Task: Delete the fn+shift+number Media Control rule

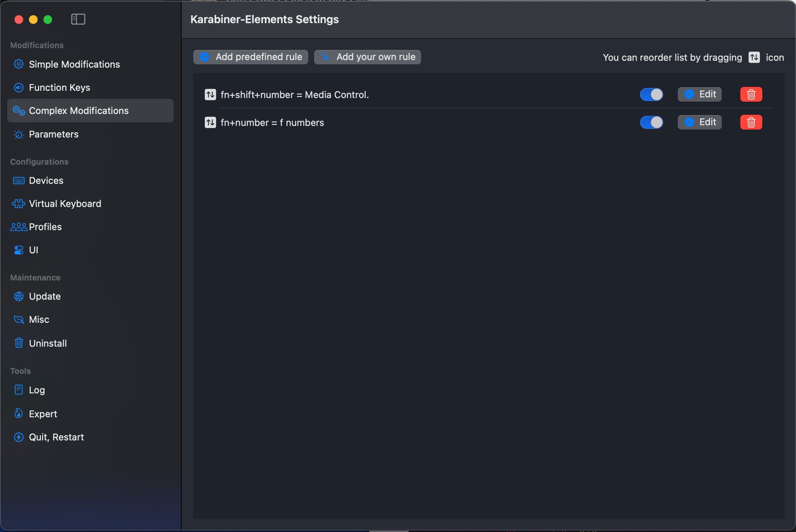Action: click(x=751, y=94)
